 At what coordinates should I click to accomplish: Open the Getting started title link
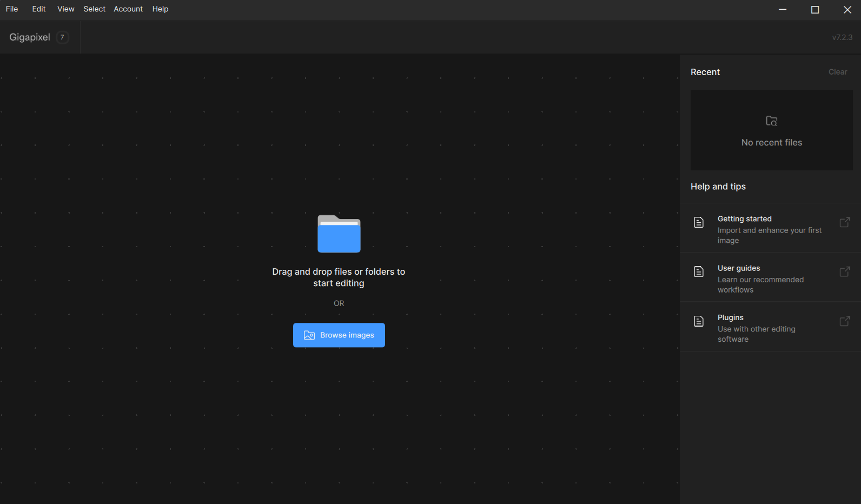coord(744,219)
